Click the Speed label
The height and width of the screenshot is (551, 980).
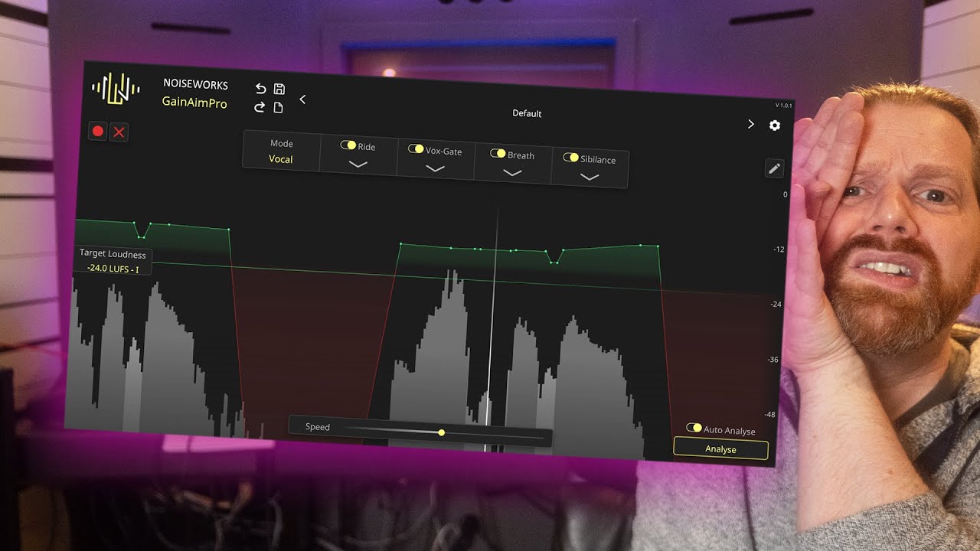pos(317,427)
